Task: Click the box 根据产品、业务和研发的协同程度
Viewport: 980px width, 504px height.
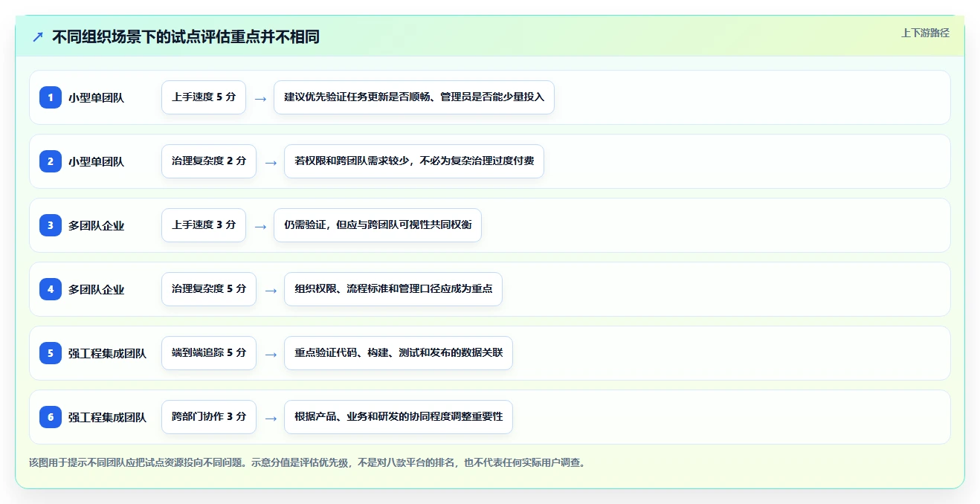Action: pyautogui.click(x=399, y=417)
